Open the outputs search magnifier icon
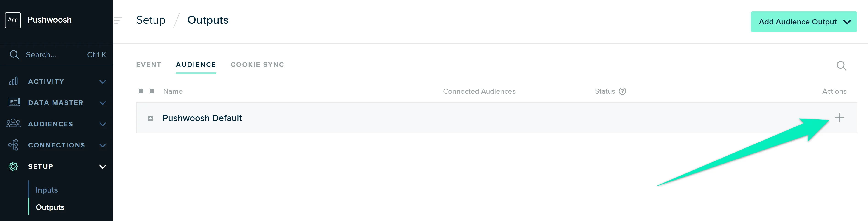Screen dimensions: 868x221 point(841,66)
